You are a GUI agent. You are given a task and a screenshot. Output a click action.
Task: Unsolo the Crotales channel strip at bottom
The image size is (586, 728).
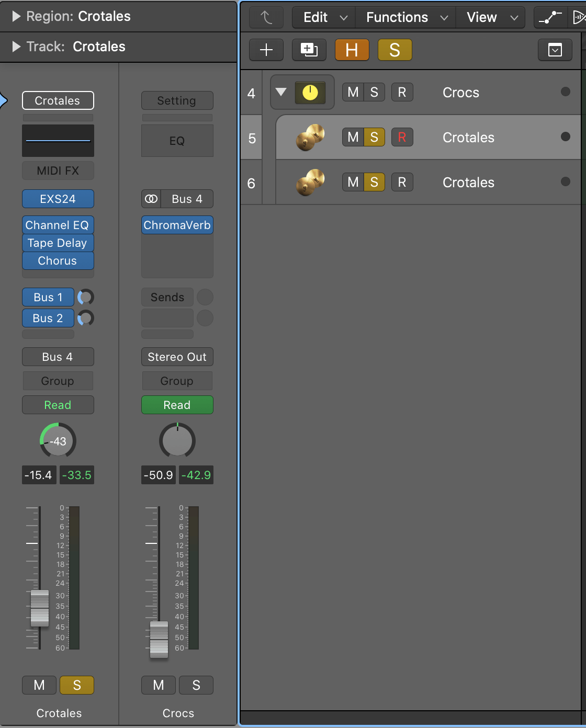(76, 685)
